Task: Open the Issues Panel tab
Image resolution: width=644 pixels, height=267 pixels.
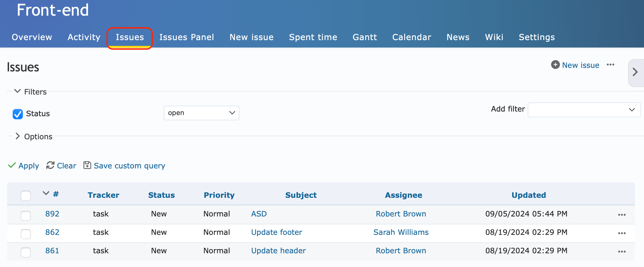Action: coord(186,37)
